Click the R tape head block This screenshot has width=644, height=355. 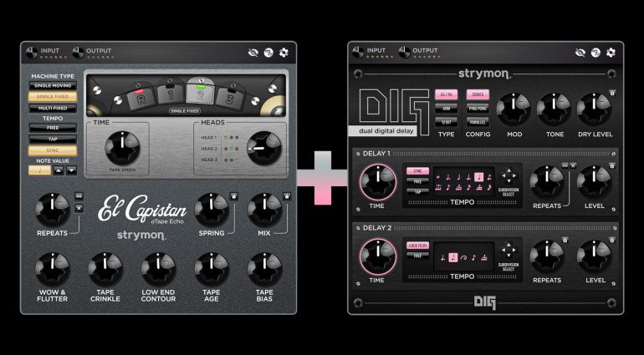tap(141, 99)
